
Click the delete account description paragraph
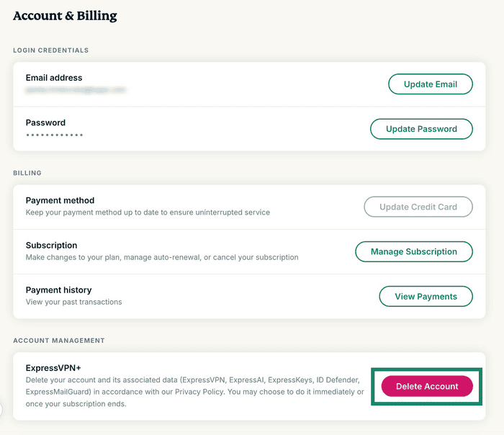point(195,392)
